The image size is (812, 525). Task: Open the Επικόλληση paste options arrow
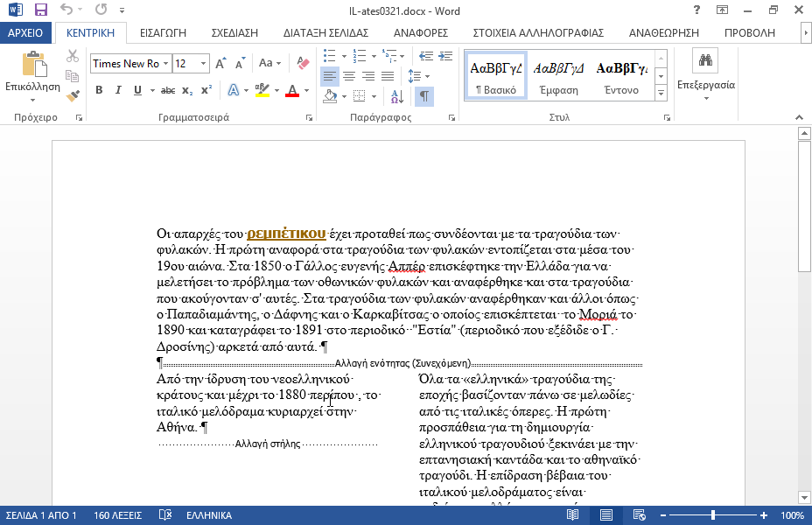[x=32, y=100]
